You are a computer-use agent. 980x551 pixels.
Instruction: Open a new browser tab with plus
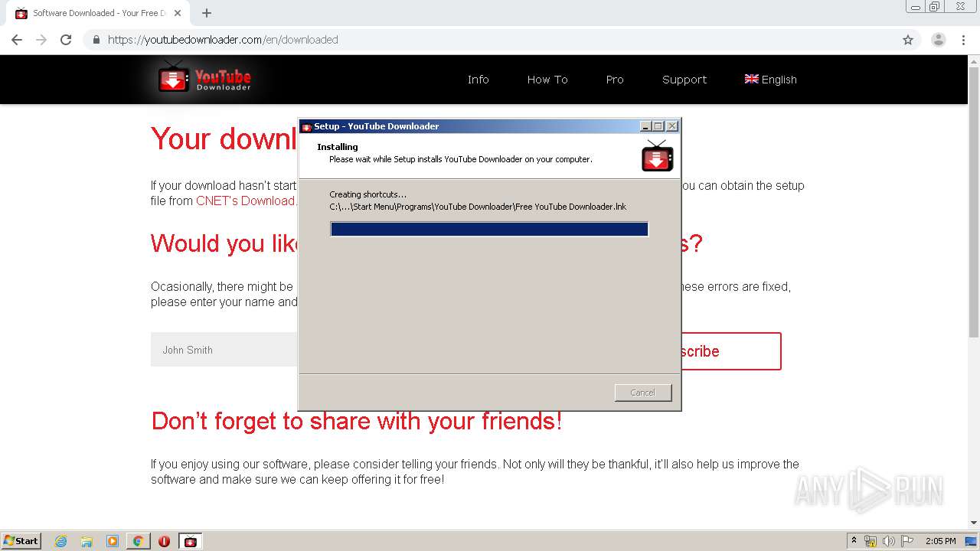coord(207,13)
